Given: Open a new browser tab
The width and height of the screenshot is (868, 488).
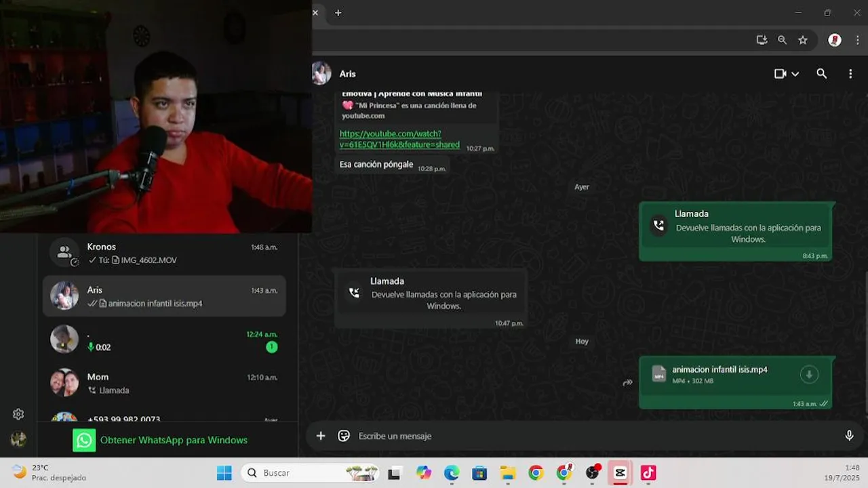Looking at the screenshot, I should click(338, 12).
